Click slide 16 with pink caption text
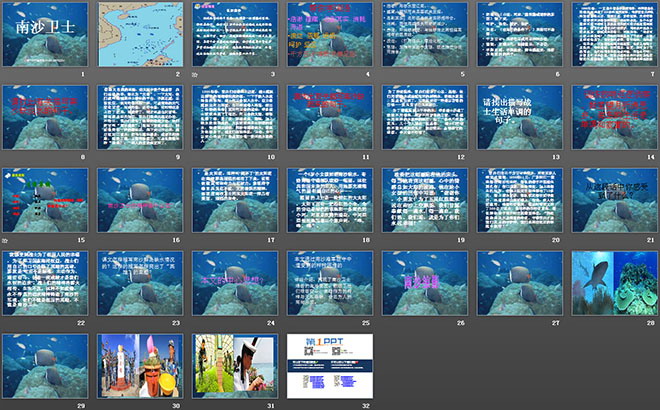Viewport: 660px width, 410px height. [138, 201]
